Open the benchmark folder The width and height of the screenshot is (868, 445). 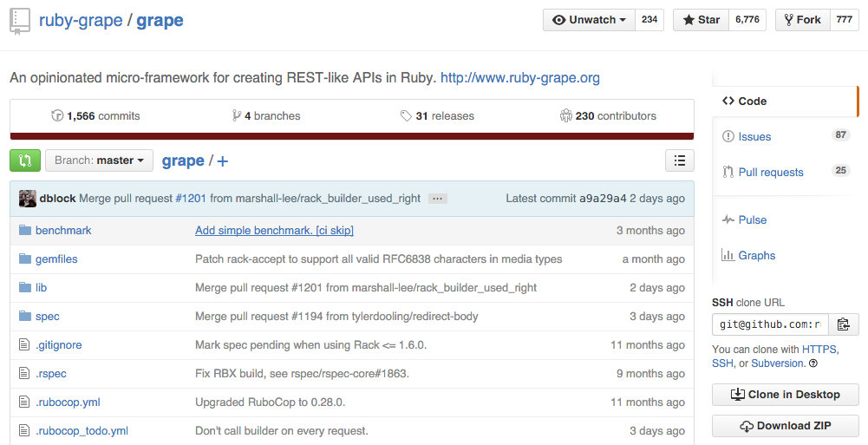click(63, 230)
